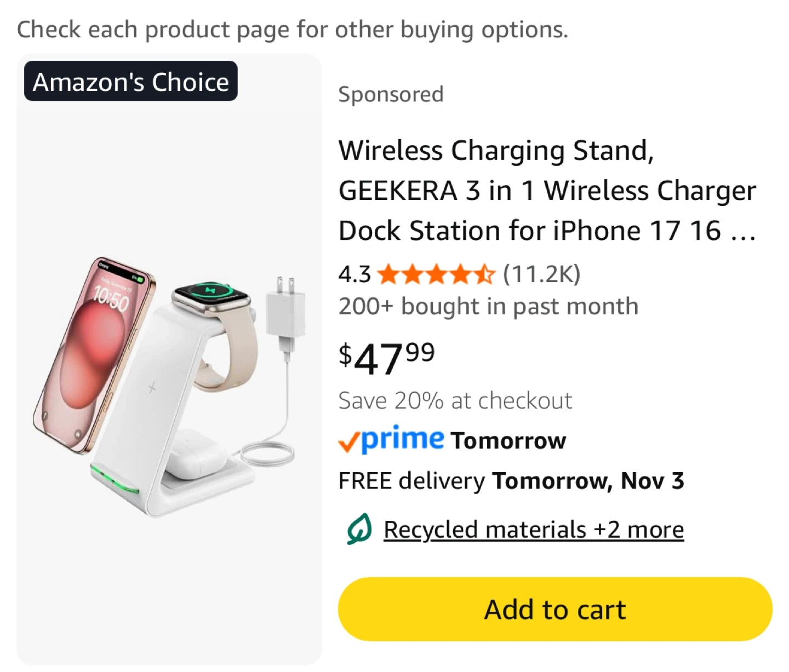Open the Wireless Charging Stand product title
This screenshot has height=672, width=789.
[x=547, y=190]
